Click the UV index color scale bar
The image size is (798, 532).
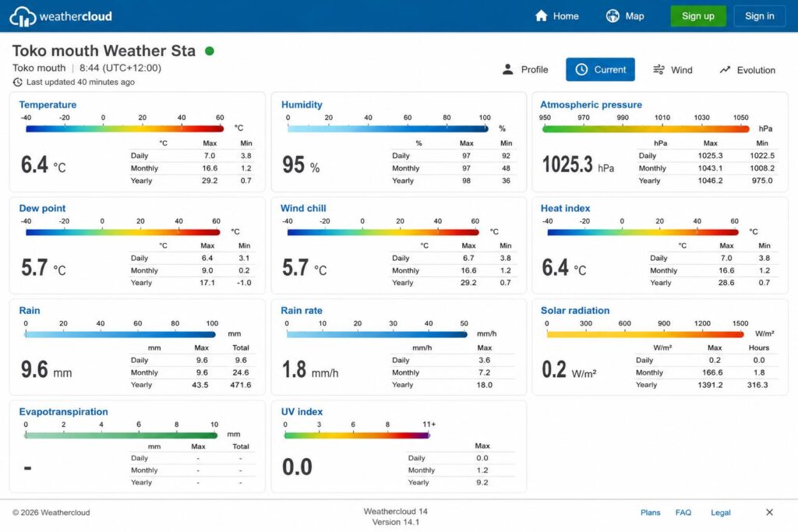click(x=357, y=435)
